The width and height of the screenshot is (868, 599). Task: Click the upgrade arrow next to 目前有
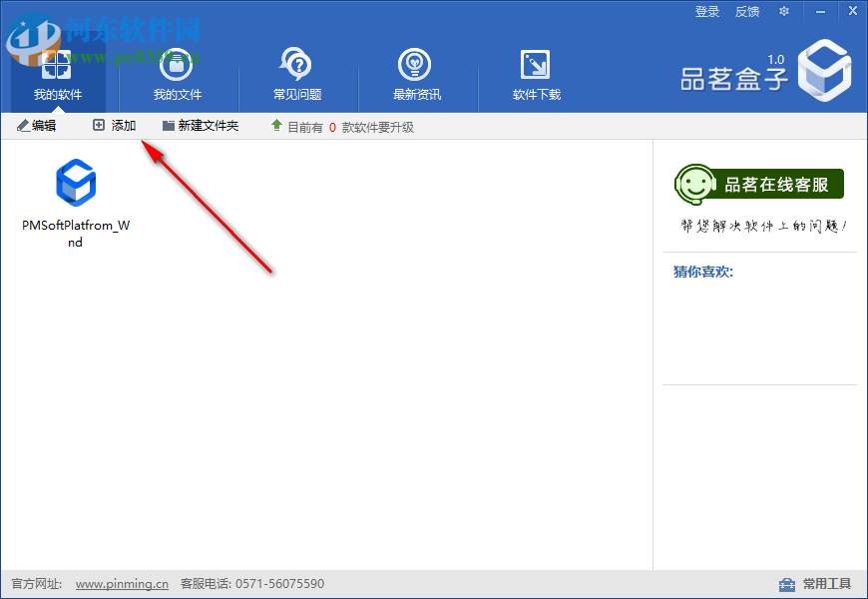[276, 126]
